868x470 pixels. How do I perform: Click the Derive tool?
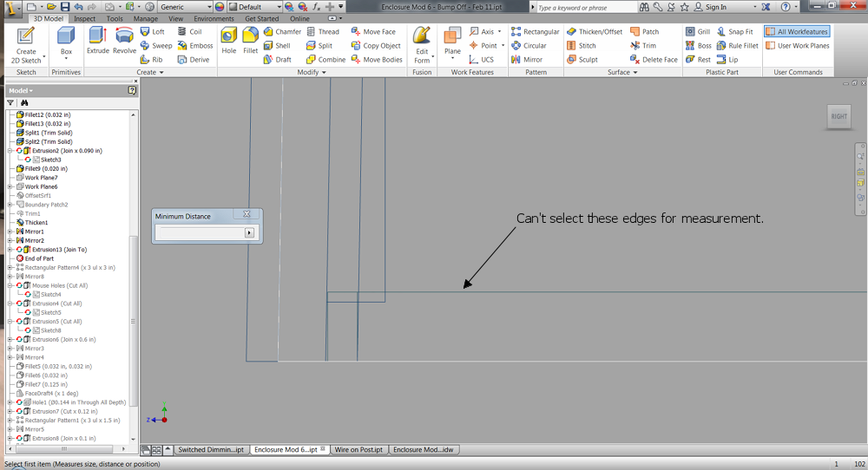[x=194, y=59]
